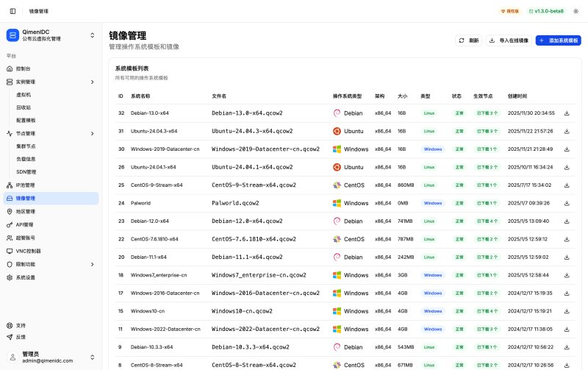Screen dimensions: 588x370
Task: Open 回收站 in sidebar
Action: (x=24, y=107)
